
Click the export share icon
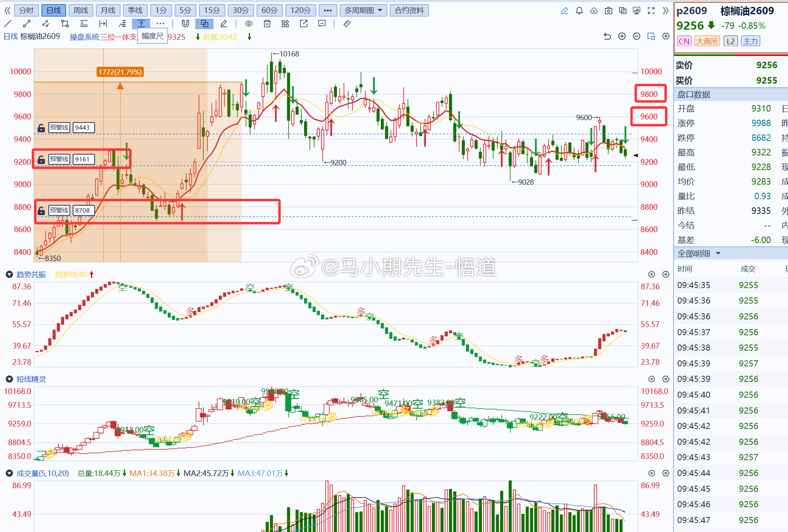tap(304, 24)
